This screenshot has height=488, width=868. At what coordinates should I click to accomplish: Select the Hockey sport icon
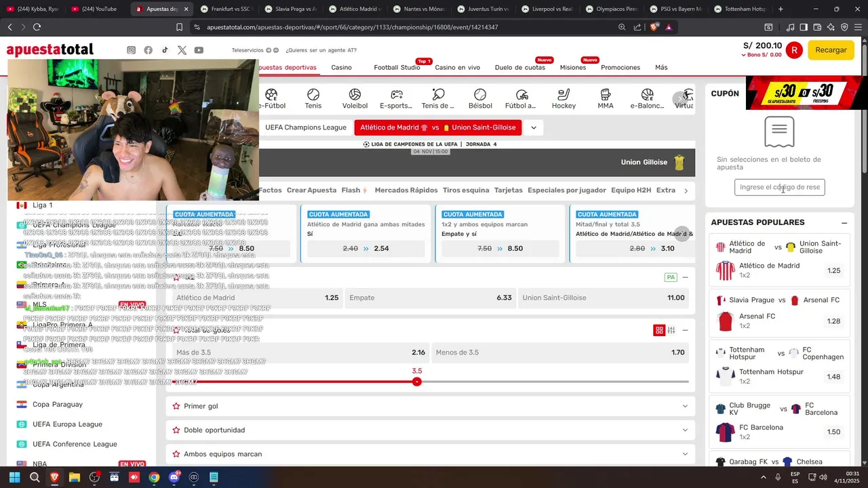tap(564, 98)
